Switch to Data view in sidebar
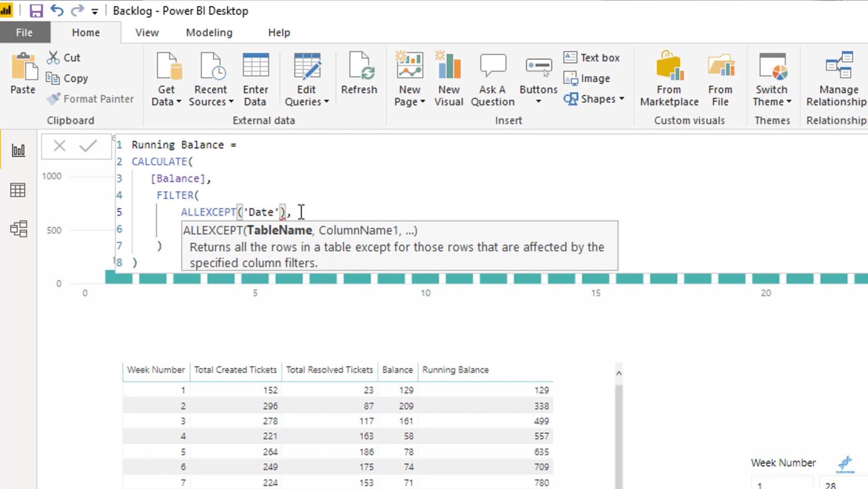This screenshot has height=489, width=868. pos(18,190)
